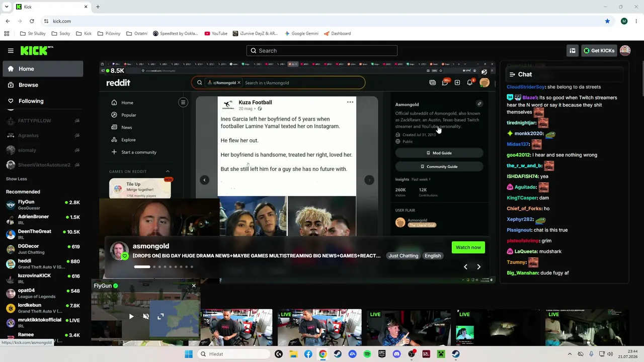Open the Past week insights dropdown
The height and width of the screenshot is (362, 644).
421,179
